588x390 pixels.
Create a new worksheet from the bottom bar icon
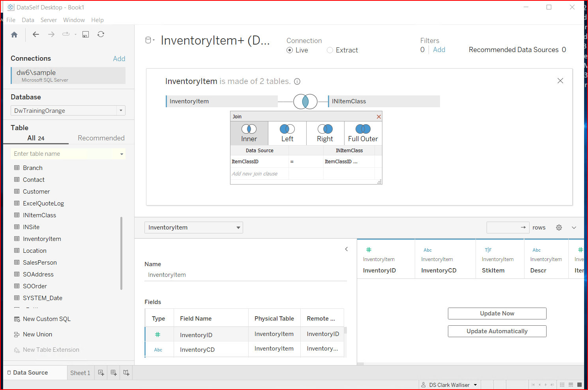coord(101,372)
